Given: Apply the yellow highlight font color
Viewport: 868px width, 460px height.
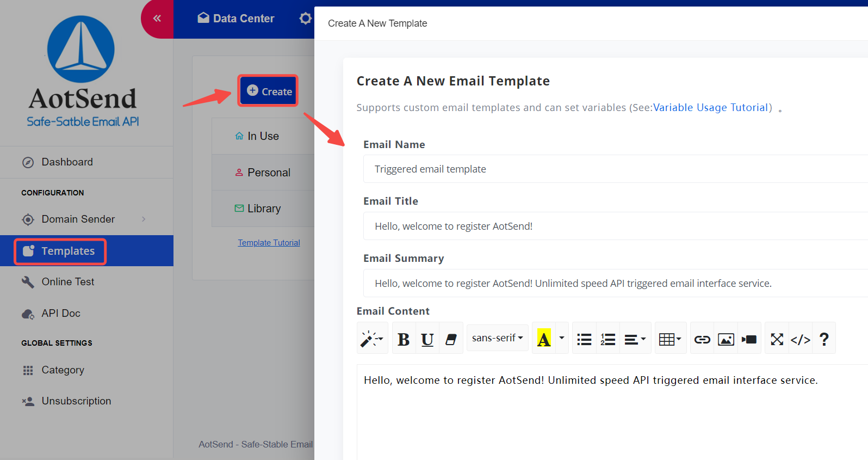Looking at the screenshot, I should (544, 339).
